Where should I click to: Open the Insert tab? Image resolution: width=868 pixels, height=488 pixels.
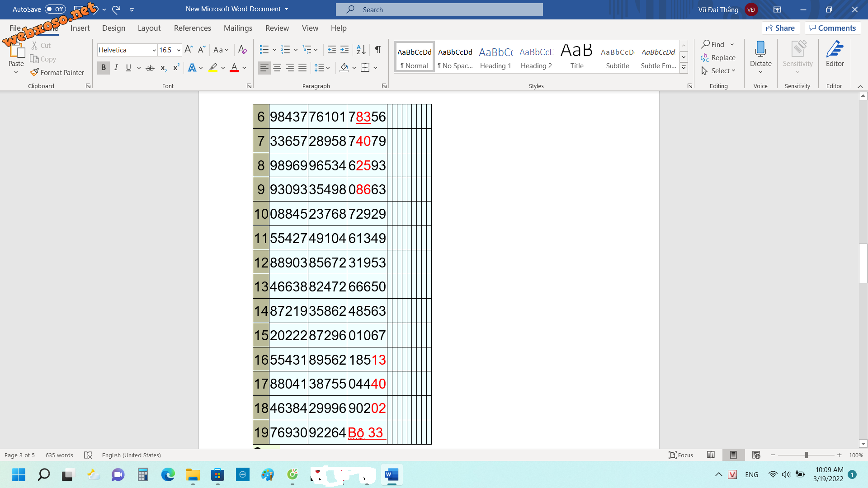[x=80, y=28]
